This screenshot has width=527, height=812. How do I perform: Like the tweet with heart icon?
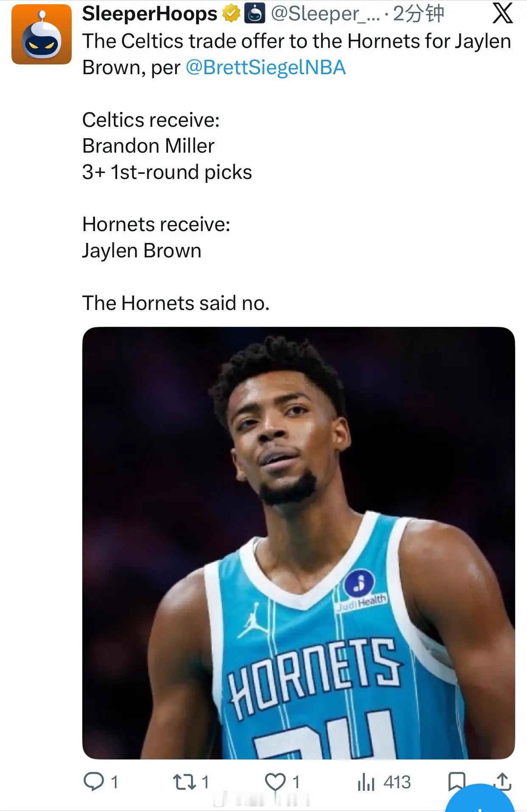tap(275, 782)
